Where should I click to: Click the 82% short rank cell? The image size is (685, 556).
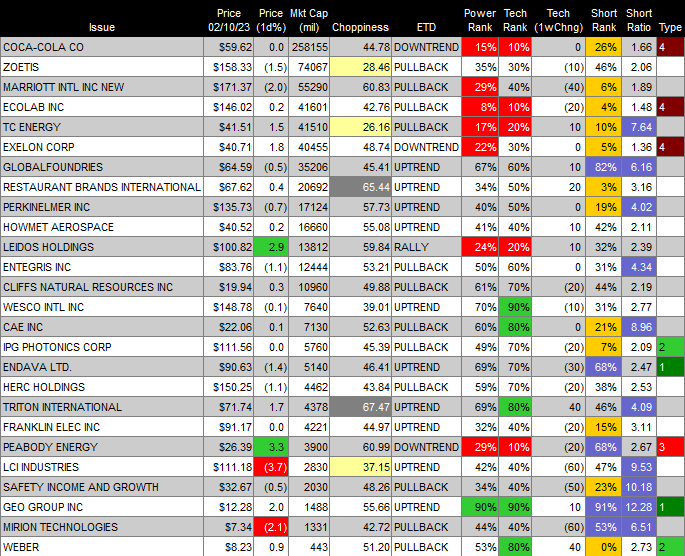point(604,167)
